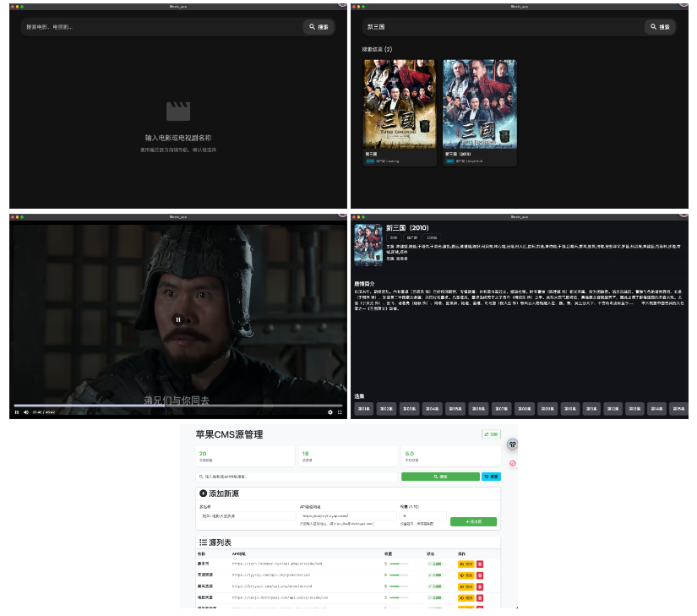Image resolution: width=697 pixels, height=616 pixels.
Task: Seek on the video progress bar
Action: point(178,406)
